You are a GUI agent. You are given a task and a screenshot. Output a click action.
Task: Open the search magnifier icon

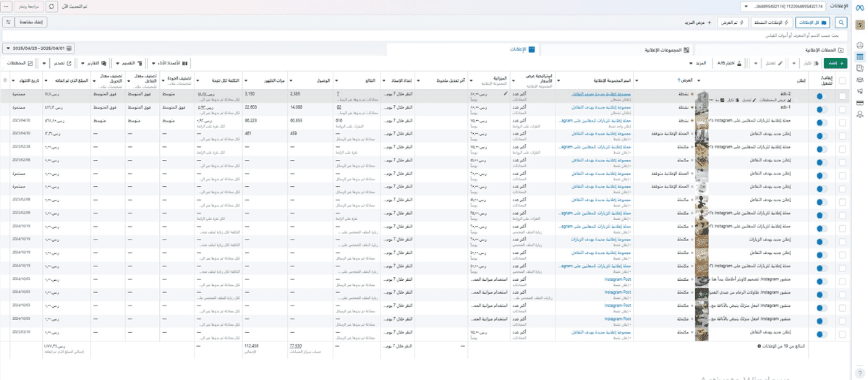click(x=841, y=22)
